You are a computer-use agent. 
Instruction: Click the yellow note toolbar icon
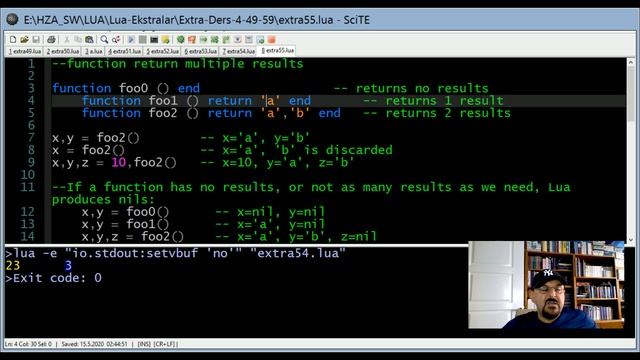[x=165, y=40]
